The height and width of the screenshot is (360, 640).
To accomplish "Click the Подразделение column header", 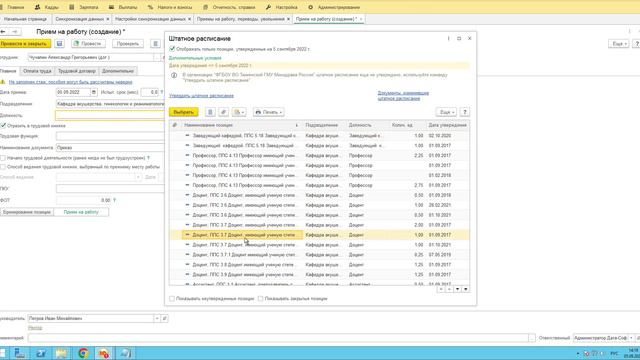I will point(324,125).
